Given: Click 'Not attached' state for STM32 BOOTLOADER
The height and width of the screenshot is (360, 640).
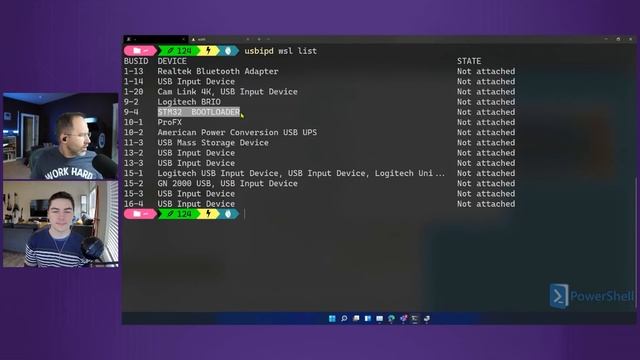Looking at the screenshot, I should pyautogui.click(x=486, y=112).
